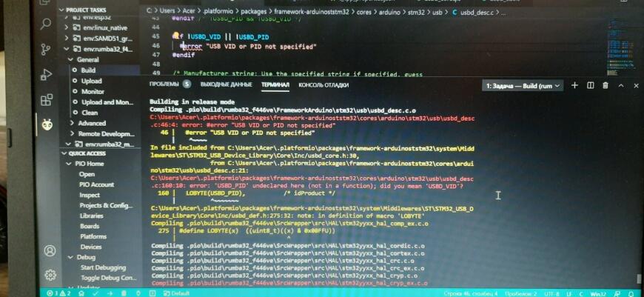Collapse the env:rumba32_f4... tree node
Image resolution: width=644 pixels, height=297 pixels.
[x=67, y=49]
